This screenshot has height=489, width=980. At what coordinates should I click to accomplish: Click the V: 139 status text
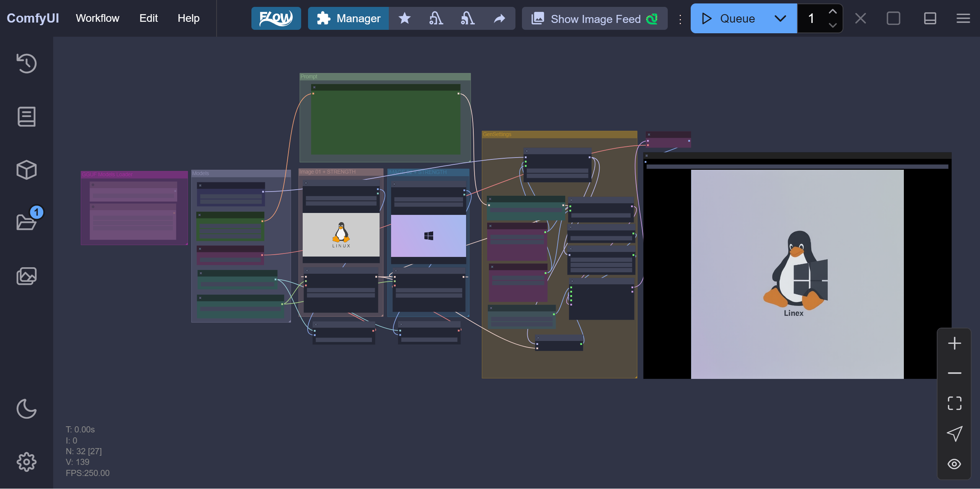click(x=77, y=462)
